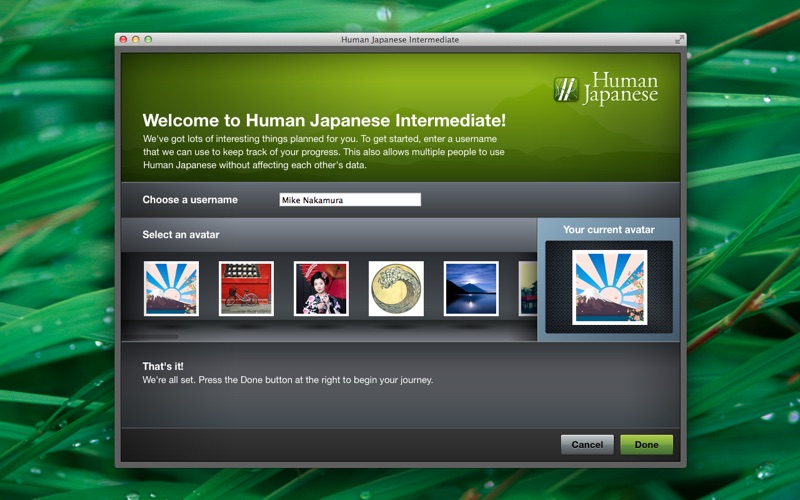Select the partially visible sixth avatar

pos(528,289)
